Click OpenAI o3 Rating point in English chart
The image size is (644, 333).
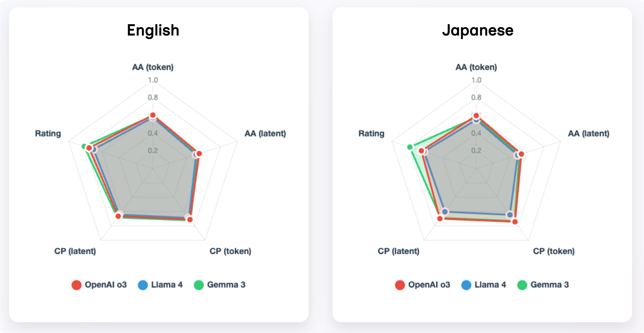[x=89, y=148]
